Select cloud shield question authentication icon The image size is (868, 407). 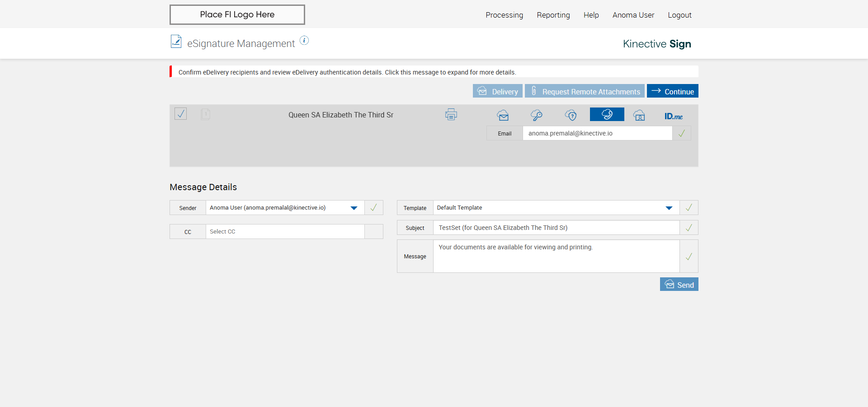pyautogui.click(x=571, y=115)
